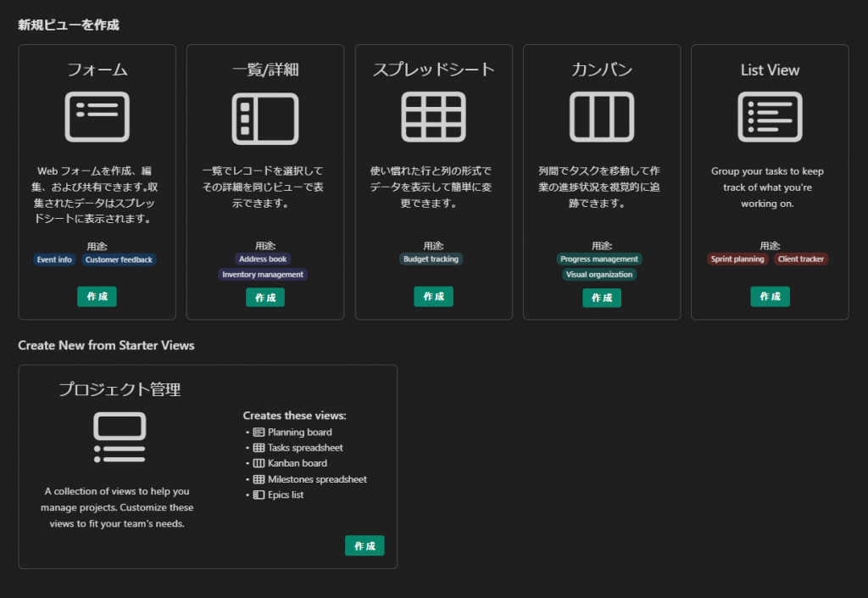This screenshot has width=868, height=598.
Task: Create a new List View
Action: (770, 297)
